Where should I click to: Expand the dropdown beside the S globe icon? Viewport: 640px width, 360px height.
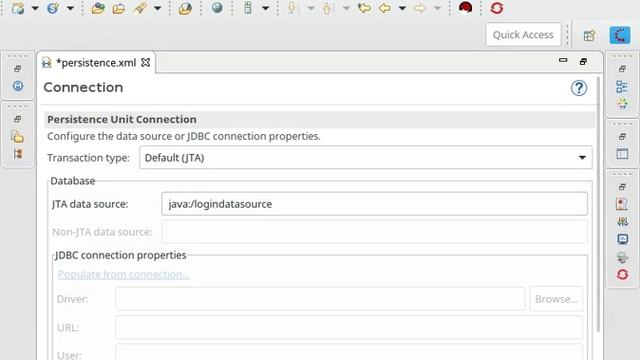tap(70, 8)
